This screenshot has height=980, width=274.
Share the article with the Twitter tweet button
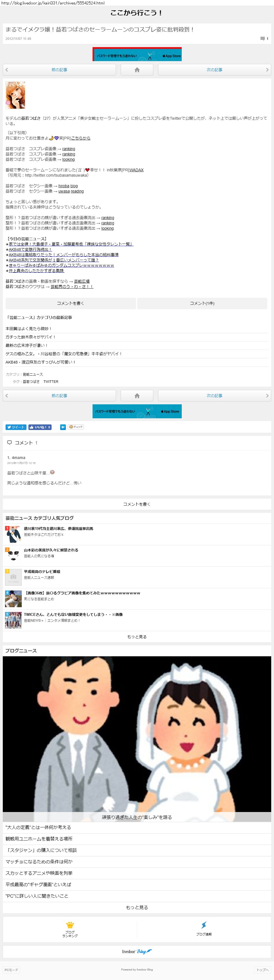pos(16,427)
